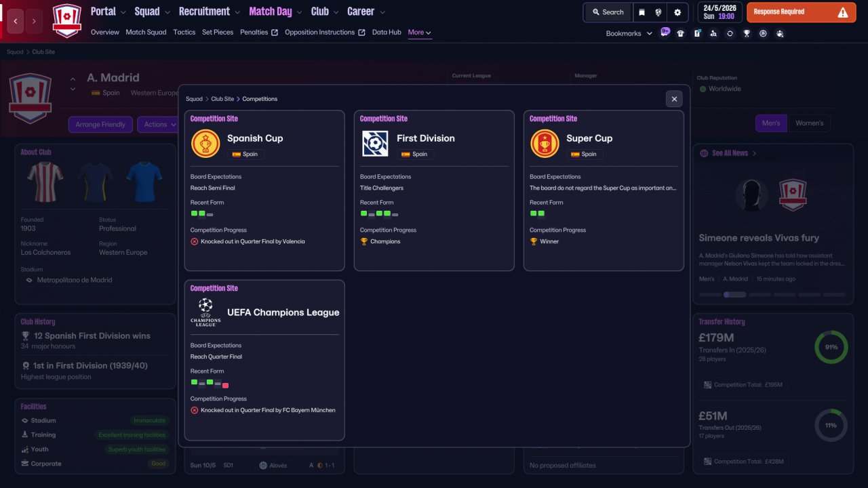Open the bookmark icon beside Search
868x488 pixels.
(x=642, y=12)
